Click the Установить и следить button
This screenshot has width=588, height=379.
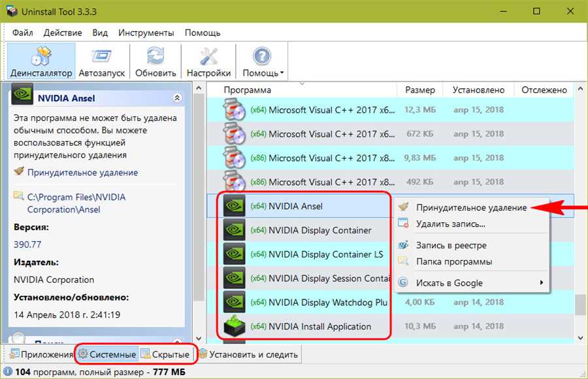(x=248, y=355)
